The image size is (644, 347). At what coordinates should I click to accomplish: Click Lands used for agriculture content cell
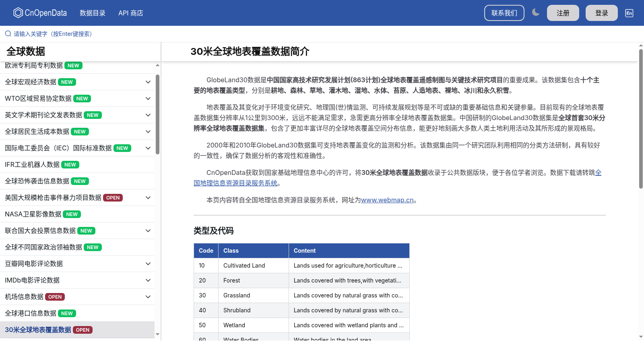point(349,266)
